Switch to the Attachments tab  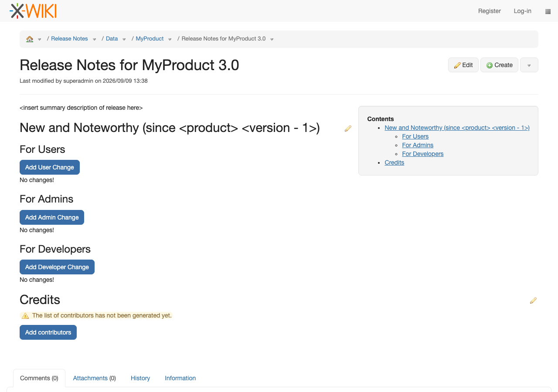[x=95, y=378]
